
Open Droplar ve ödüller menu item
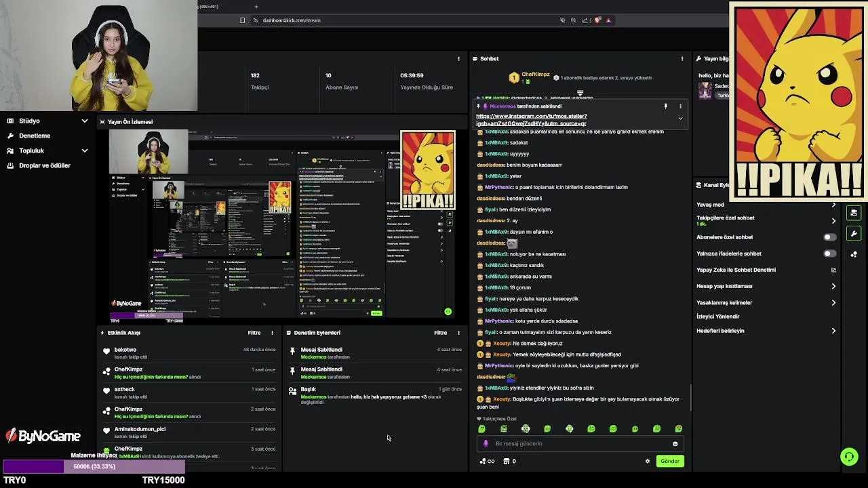[x=45, y=165]
